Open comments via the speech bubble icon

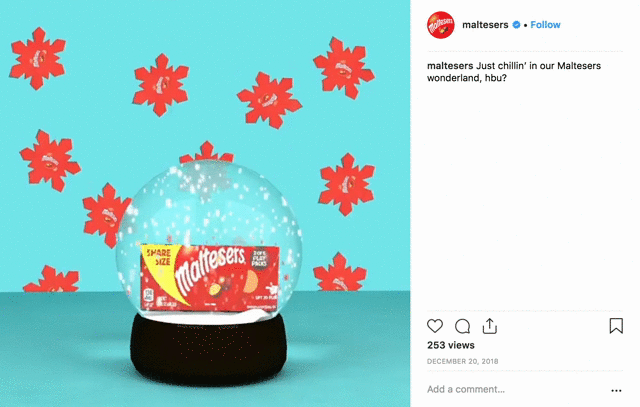(462, 327)
